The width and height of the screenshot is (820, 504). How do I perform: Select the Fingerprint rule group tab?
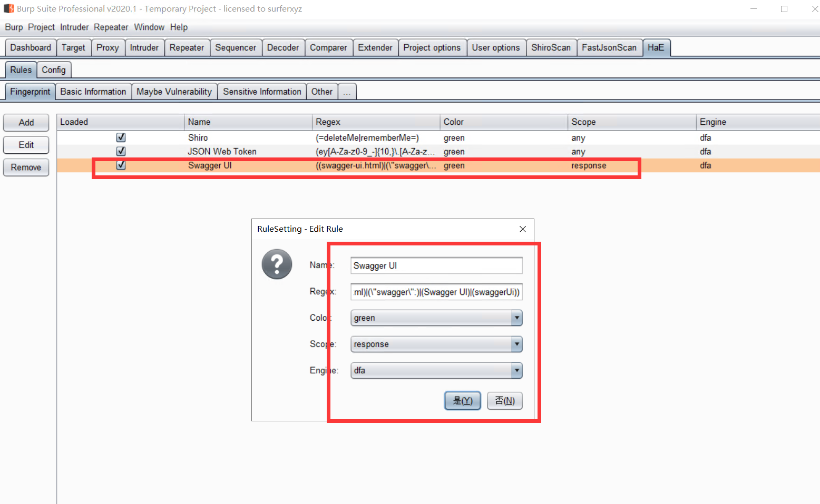point(30,92)
